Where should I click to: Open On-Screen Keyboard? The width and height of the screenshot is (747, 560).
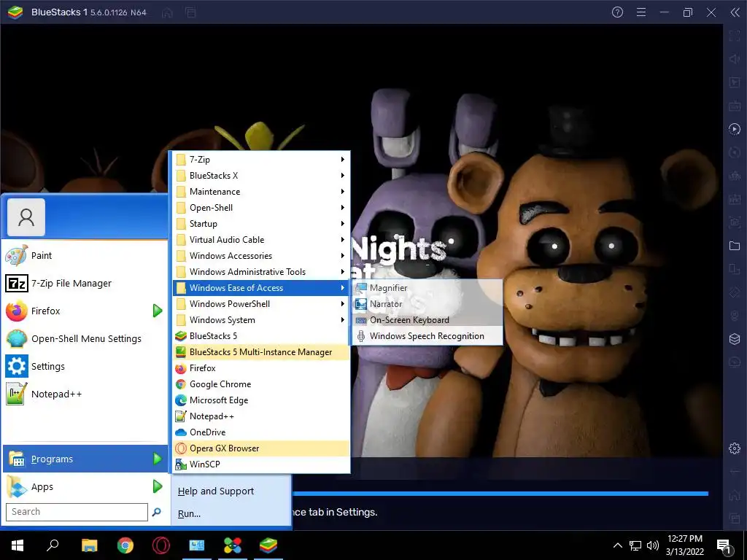[x=427, y=320]
